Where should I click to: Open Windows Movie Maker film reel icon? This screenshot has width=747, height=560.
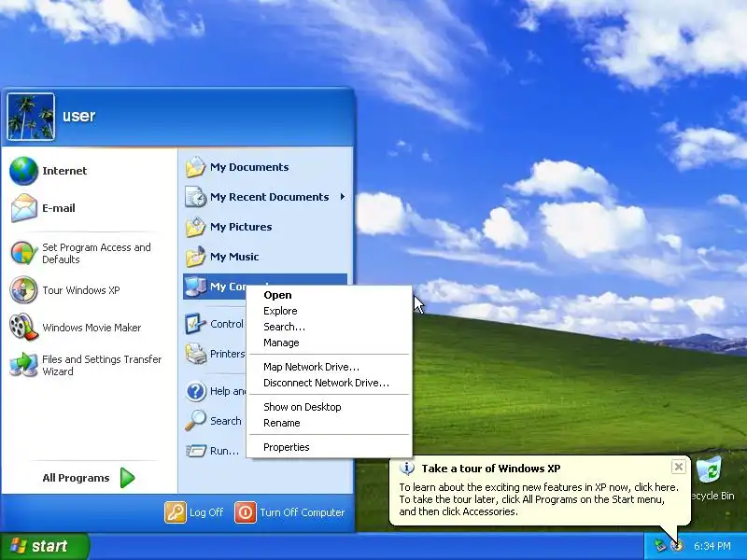23,328
